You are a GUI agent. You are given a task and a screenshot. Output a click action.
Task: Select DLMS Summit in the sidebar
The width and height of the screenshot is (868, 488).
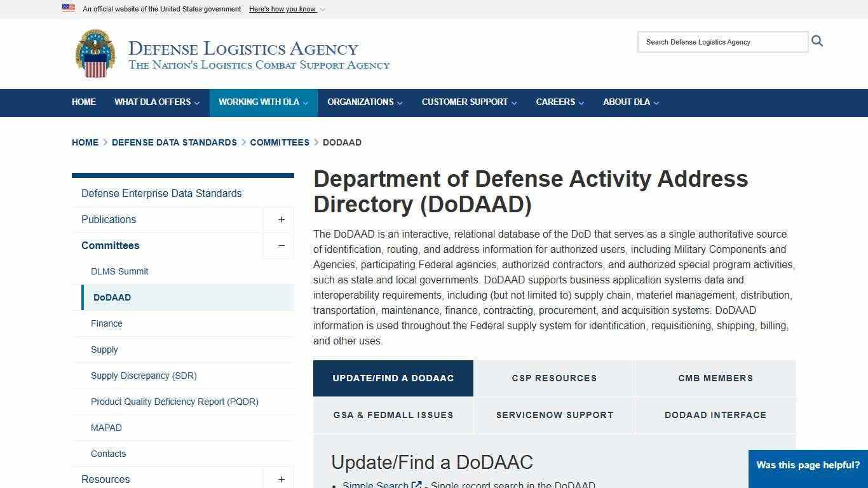(x=119, y=271)
